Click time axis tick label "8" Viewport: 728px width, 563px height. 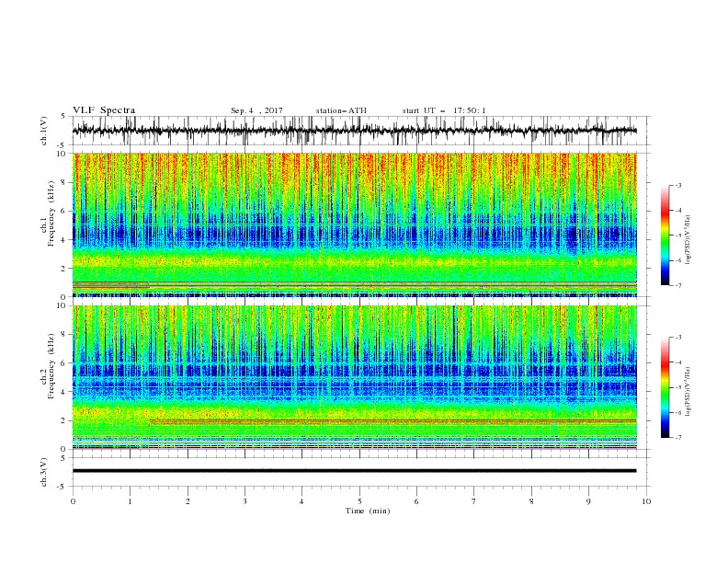tap(531, 501)
